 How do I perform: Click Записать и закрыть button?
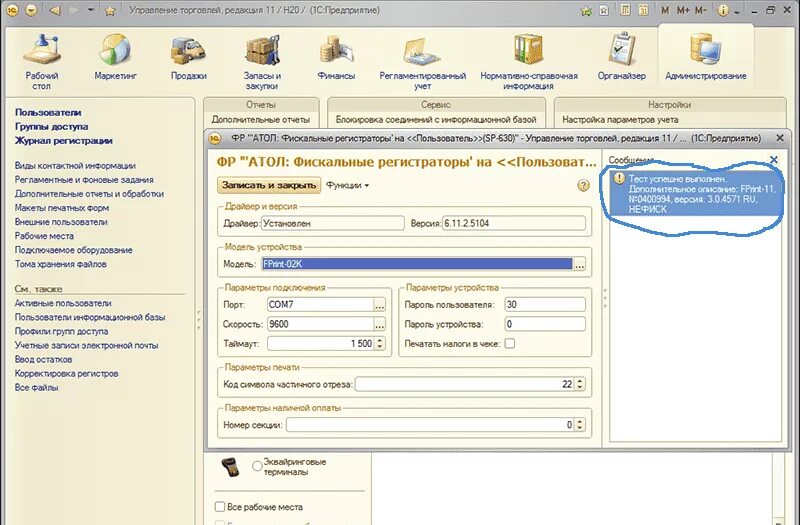click(269, 185)
